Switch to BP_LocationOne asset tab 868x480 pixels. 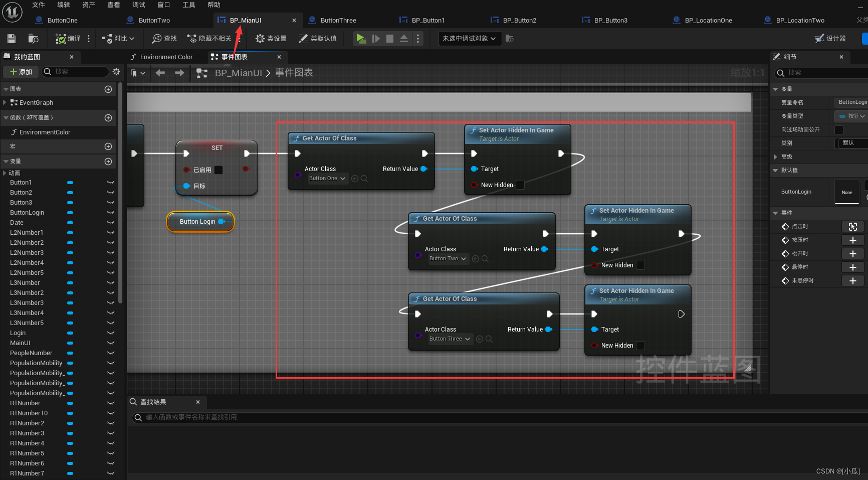tap(708, 21)
